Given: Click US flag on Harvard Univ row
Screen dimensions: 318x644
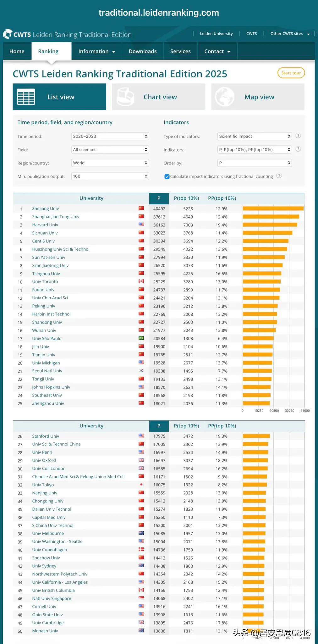Looking at the screenshot, I should (x=141, y=225).
